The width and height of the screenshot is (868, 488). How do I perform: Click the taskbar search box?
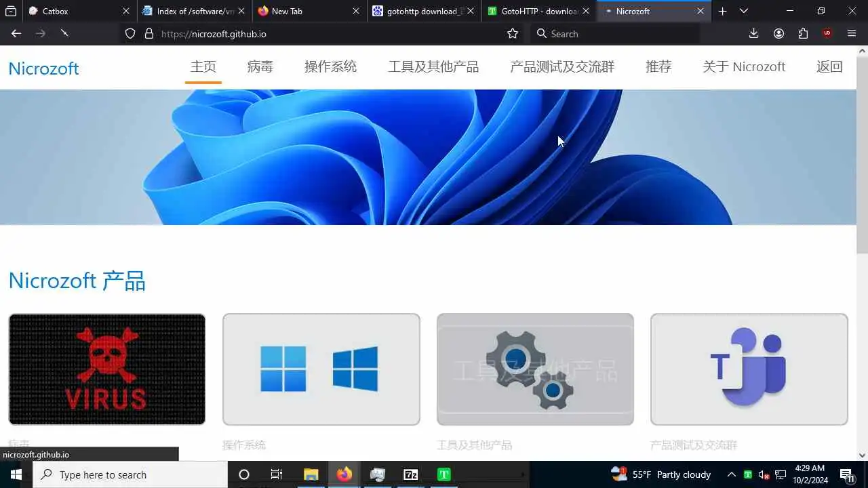130,474
